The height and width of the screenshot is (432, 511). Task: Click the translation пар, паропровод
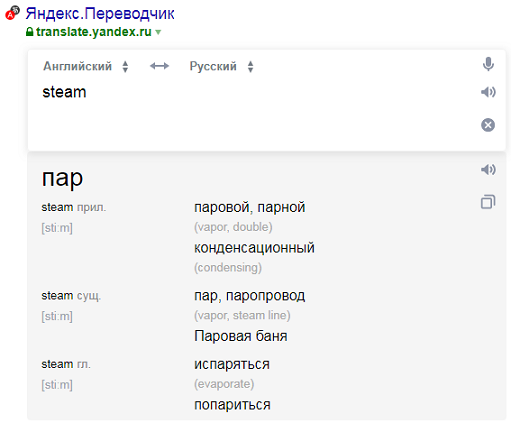[249, 296]
